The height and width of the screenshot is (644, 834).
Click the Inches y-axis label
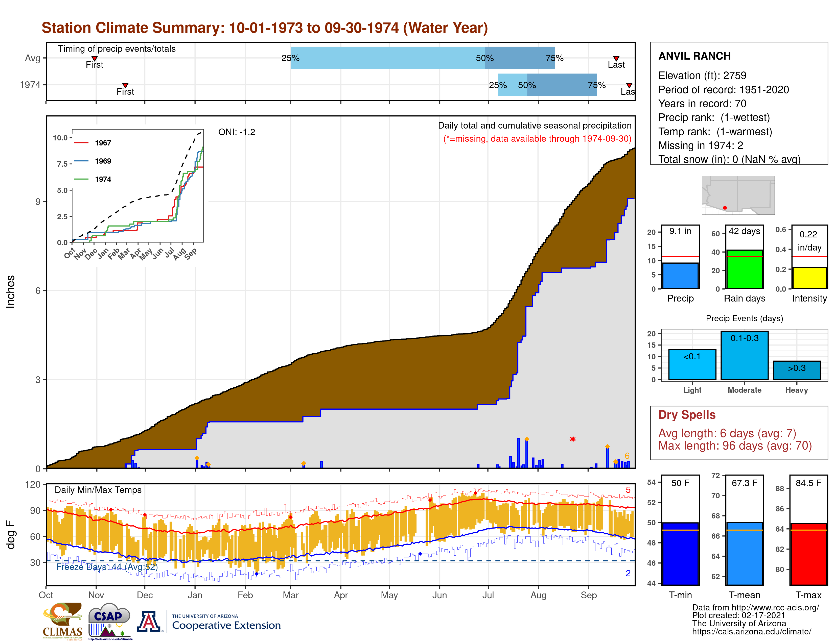[11, 292]
